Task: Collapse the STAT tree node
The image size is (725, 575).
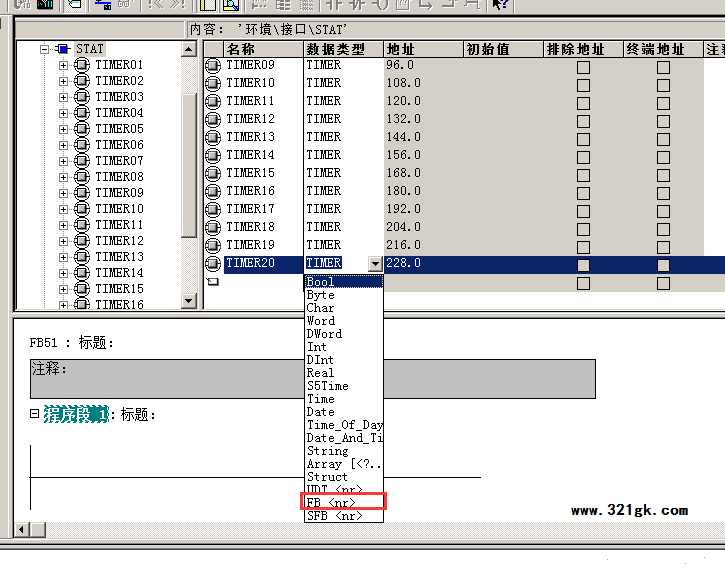Action: 45,49
